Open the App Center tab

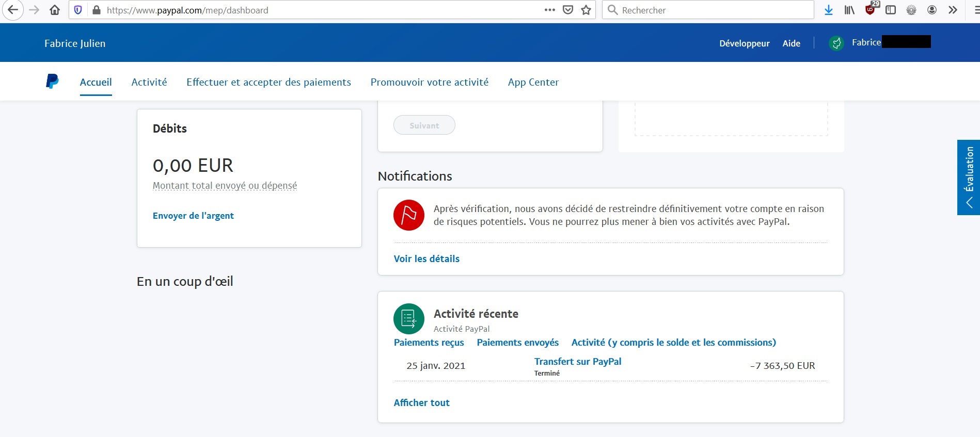533,82
